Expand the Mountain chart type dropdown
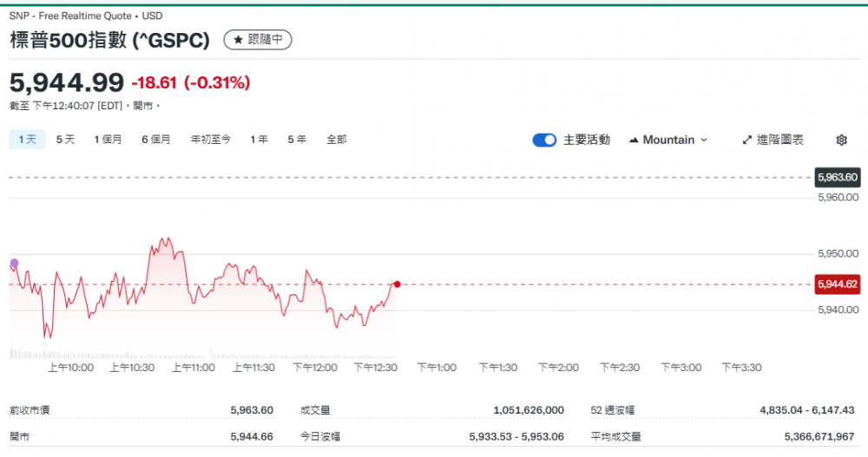This screenshot has height=457, width=868. (667, 140)
